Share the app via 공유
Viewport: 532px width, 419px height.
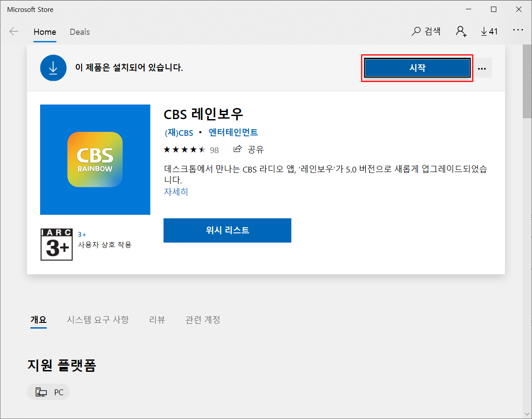tap(249, 150)
